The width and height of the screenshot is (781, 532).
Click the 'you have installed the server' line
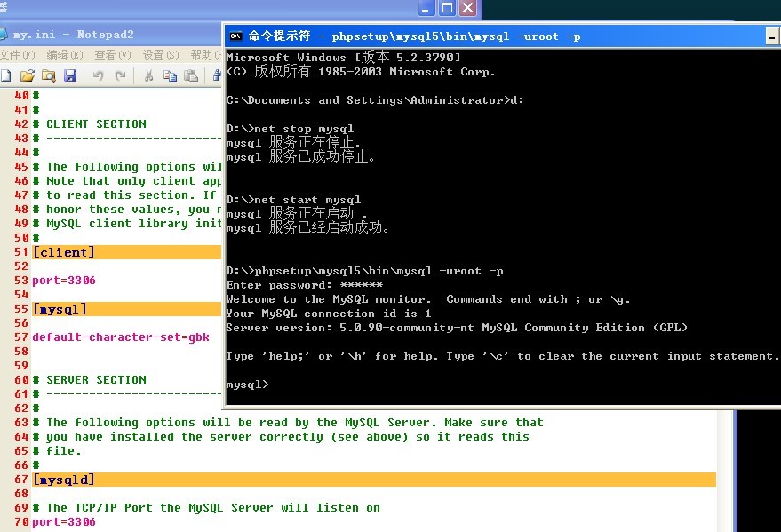(281, 437)
